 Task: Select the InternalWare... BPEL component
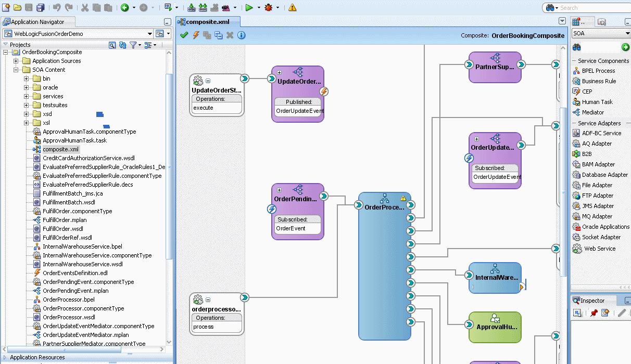pyautogui.click(x=495, y=278)
